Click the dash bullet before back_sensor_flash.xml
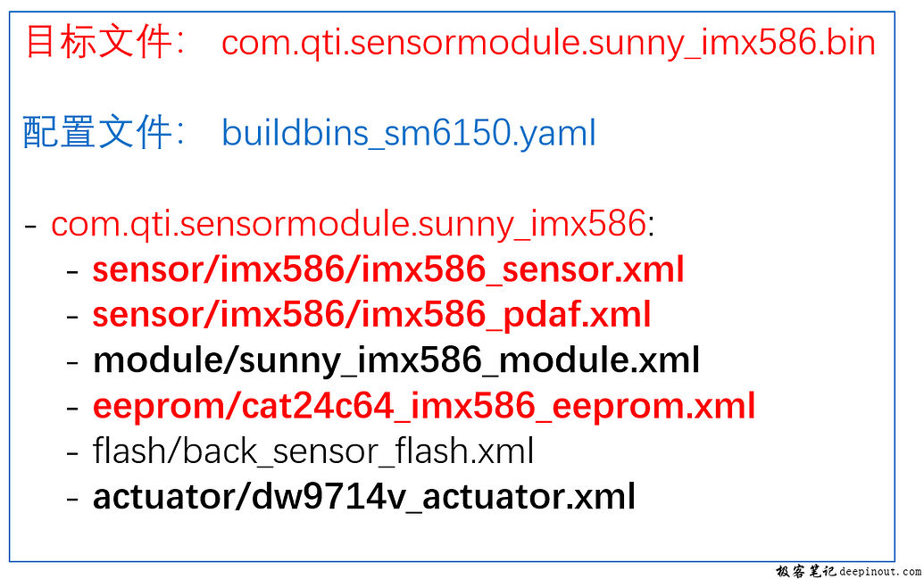 coord(73,452)
